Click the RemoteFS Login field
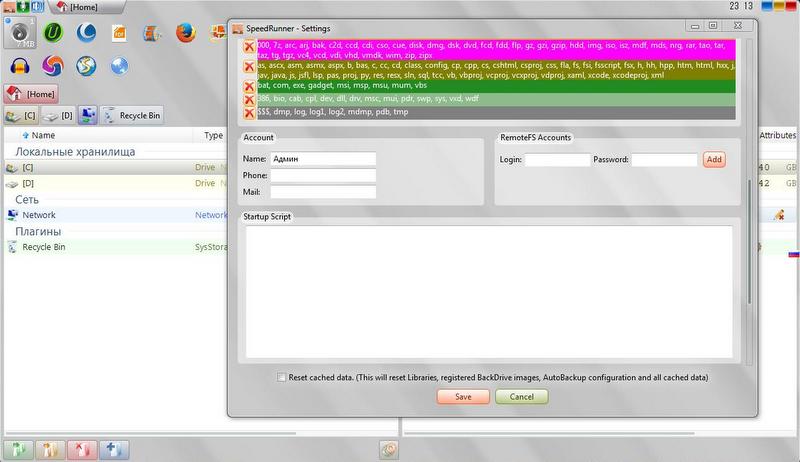Screen dimensions: 800x462 pos(558,160)
